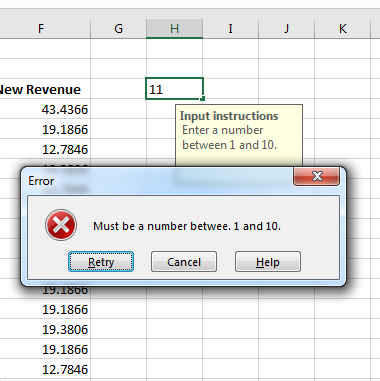Select column J header
This screenshot has width=380, height=381.
[286, 28]
